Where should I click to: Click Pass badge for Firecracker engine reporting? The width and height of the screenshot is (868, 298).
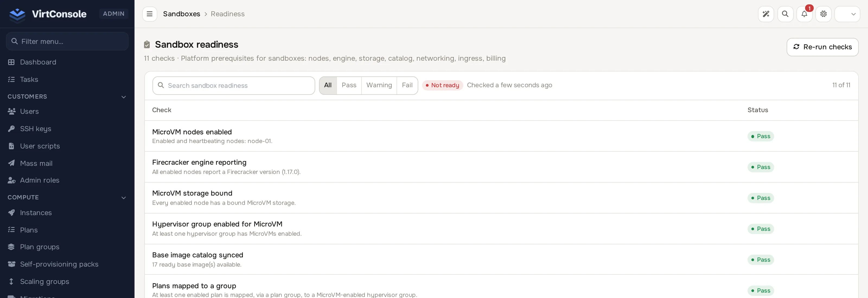pos(761,167)
